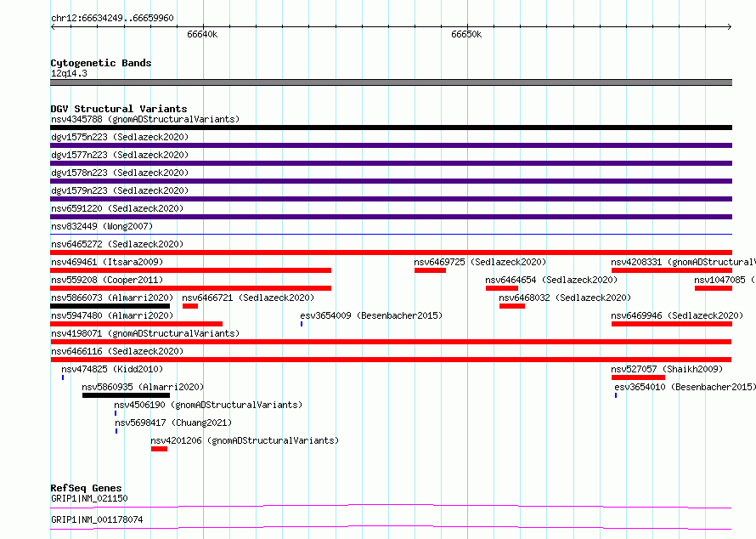Open nsv4198071 (gnomADStructuralVariants) label
This screenshot has width=756, height=539.
pos(145,333)
